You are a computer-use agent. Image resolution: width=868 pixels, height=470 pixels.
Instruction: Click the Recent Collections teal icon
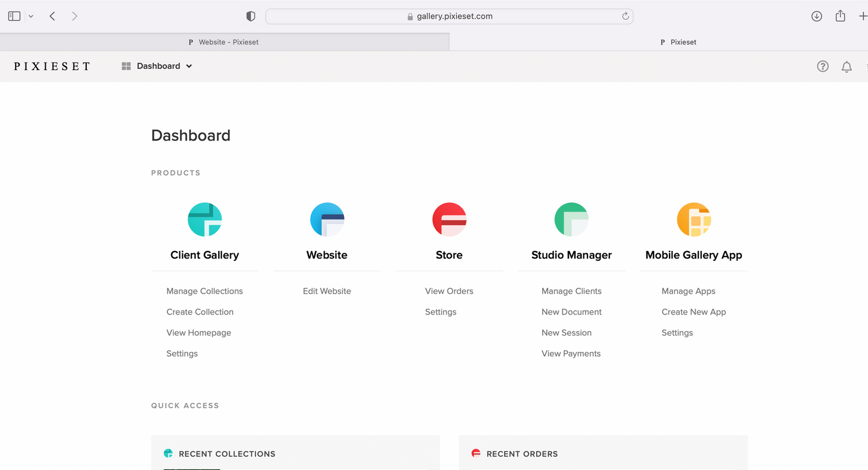(168, 454)
